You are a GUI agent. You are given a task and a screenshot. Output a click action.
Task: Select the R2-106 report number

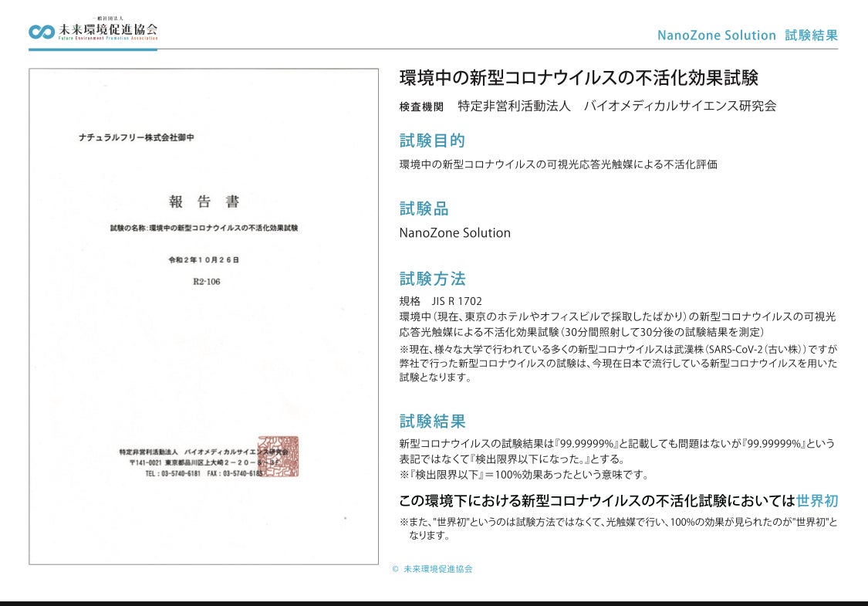click(x=206, y=282)
